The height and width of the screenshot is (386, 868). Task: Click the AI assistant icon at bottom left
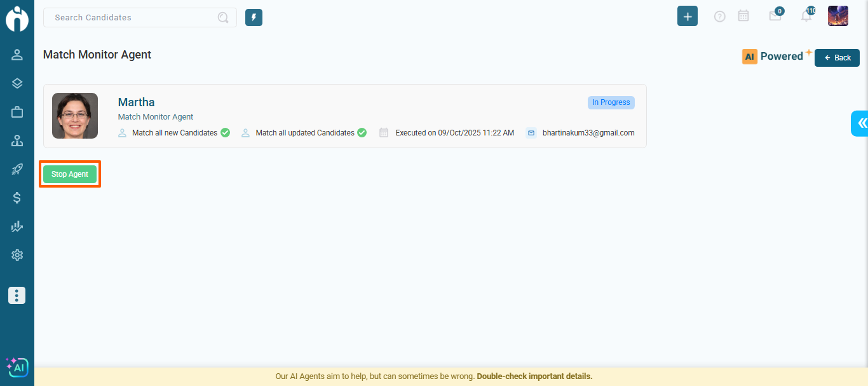17,367
